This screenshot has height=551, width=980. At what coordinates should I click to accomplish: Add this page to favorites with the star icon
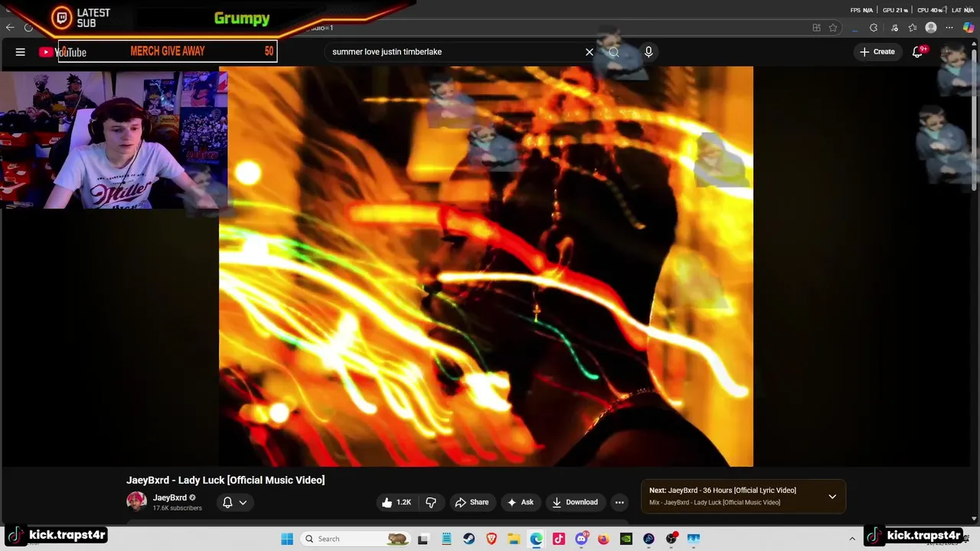[x=833, y=28]
